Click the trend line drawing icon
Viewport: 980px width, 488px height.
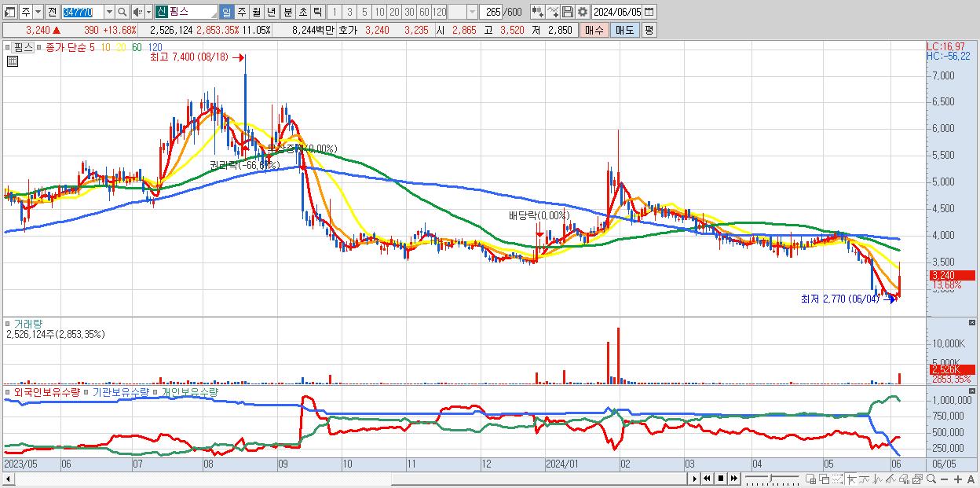click(865, 479)
